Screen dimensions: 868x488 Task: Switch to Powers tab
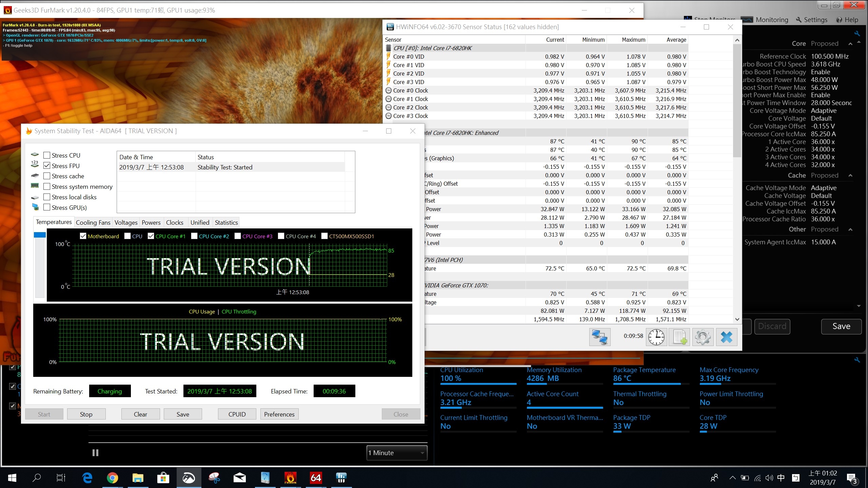pyautogui.click(x=151, y=222)
